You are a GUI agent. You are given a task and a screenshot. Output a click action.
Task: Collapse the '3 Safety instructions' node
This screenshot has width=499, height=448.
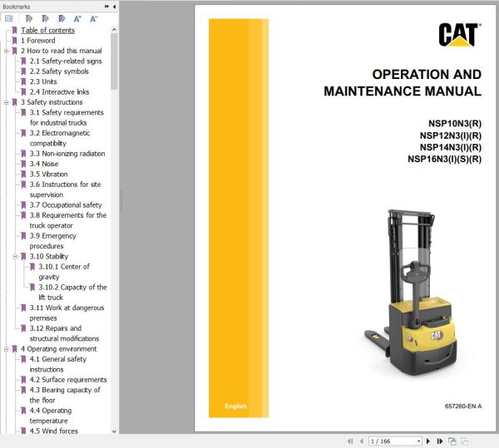coord(6,102)
